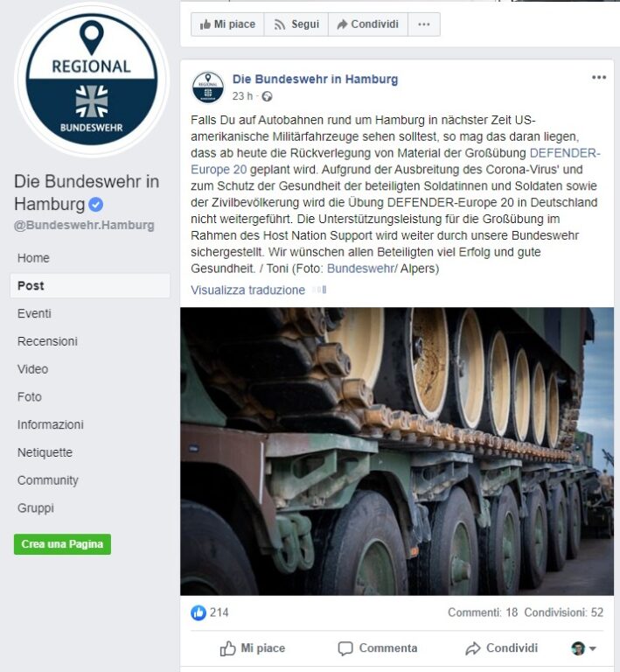Open the three-dot post options menu

click(599, 77)
